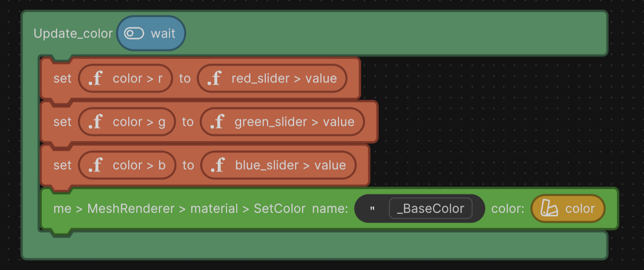Screen dimensions: 644x270
Task: Click the float icon beside color > g
Action: tap(95, 122)
